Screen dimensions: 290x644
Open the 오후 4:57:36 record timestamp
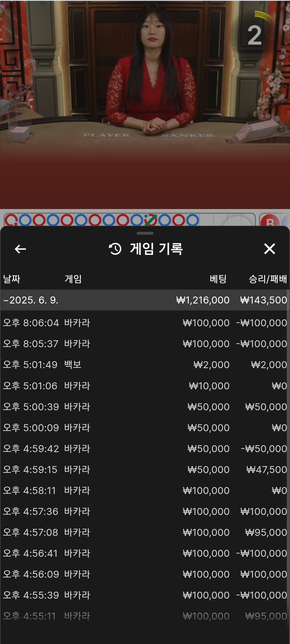tap(31, 511)
